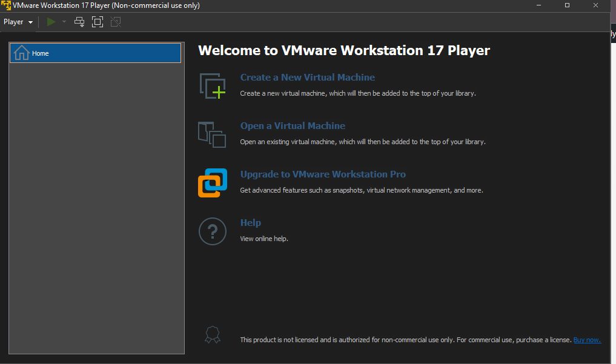Image resolution: width=616 pixels, height=364 pixels.
Task: Click the green Power On play button
Action: pos(51,22)
